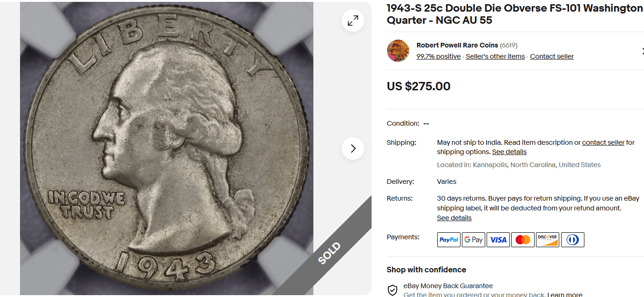The width and height of the screenshot is (644, 297).
Task: Click the VISA payment icon
Action: tap(498, 239)
